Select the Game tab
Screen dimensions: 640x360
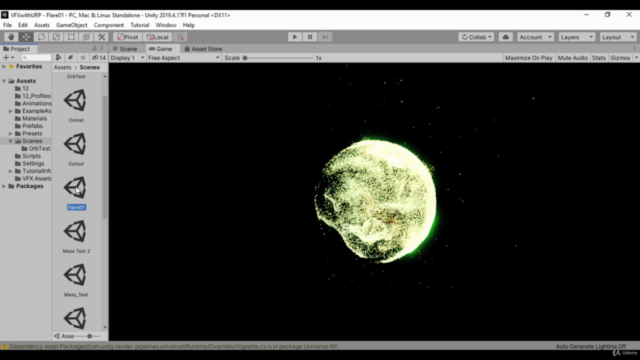click(x=161, y=49)
